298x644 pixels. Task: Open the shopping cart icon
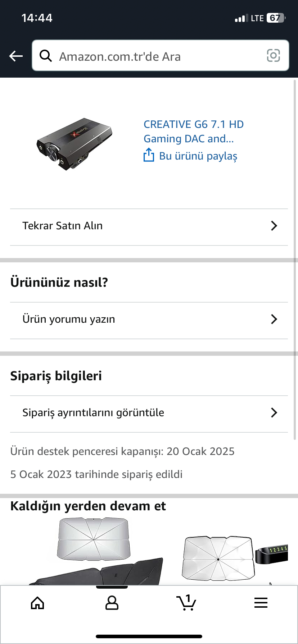click(186, 603)
